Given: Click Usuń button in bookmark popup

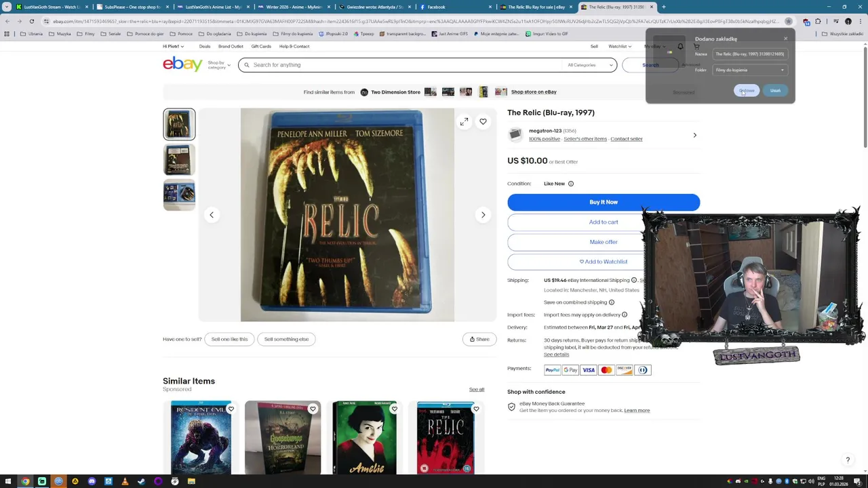Looking at the screenshot, I should click(775, 91).
